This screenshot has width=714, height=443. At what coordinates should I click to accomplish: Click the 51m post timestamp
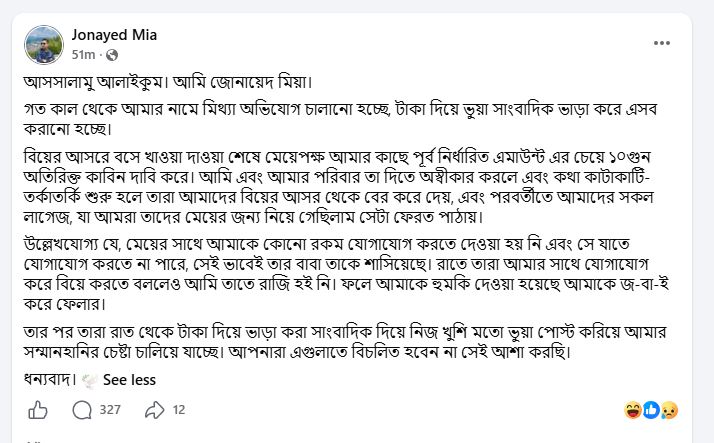(x=83, y=55)
